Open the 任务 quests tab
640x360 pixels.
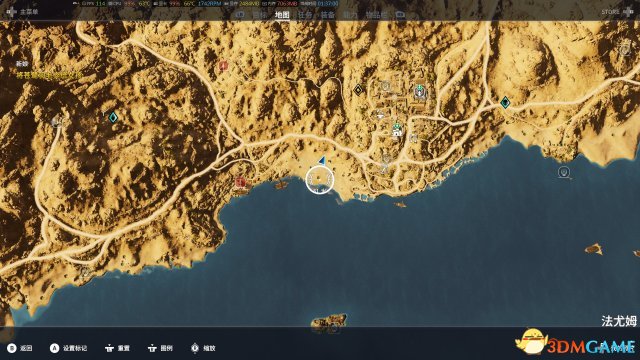[304, 15]
